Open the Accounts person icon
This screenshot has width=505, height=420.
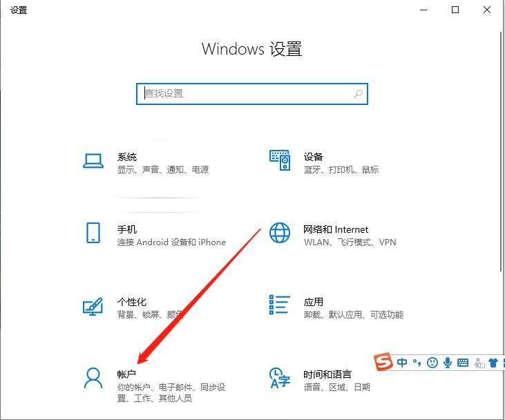coord(93,378)
